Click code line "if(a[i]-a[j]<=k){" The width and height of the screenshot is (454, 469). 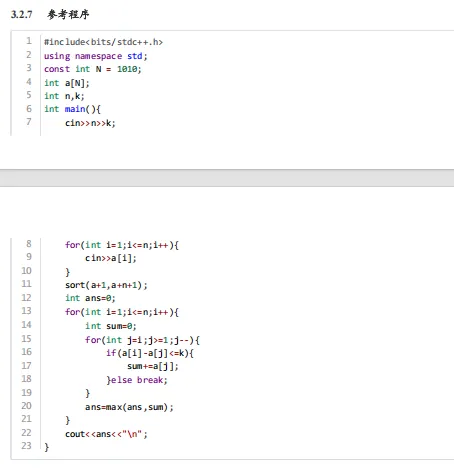pyautogui.click(x=150, y=353)
